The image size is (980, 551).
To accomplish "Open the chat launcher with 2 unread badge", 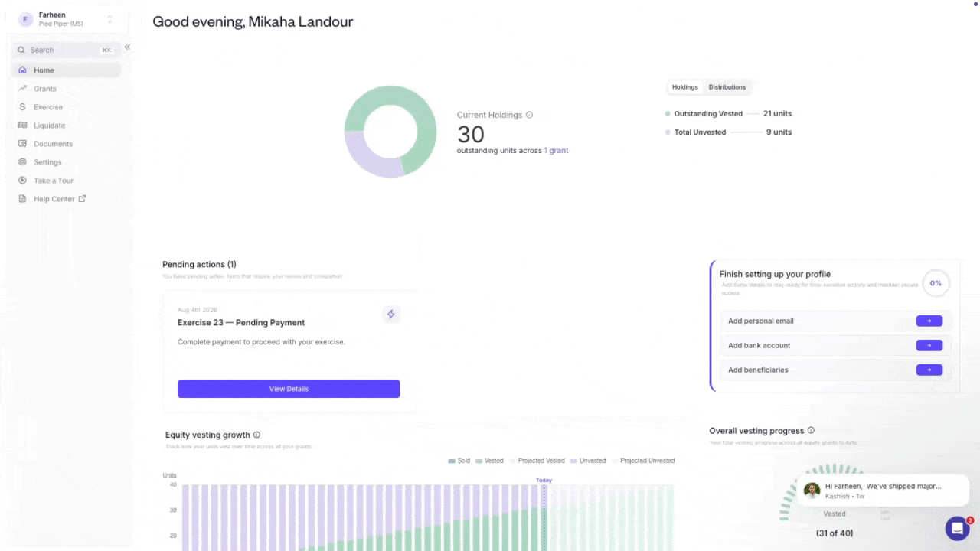I will (x=958, y=528).
